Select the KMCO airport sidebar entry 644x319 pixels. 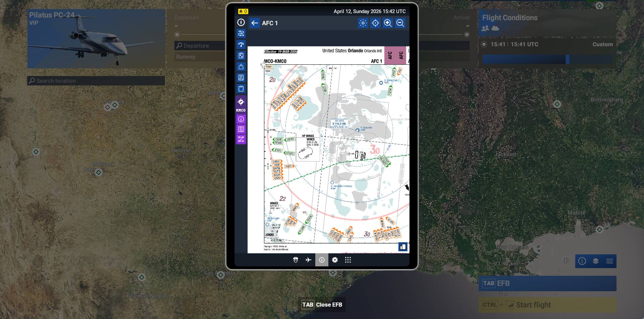point(241,104)
